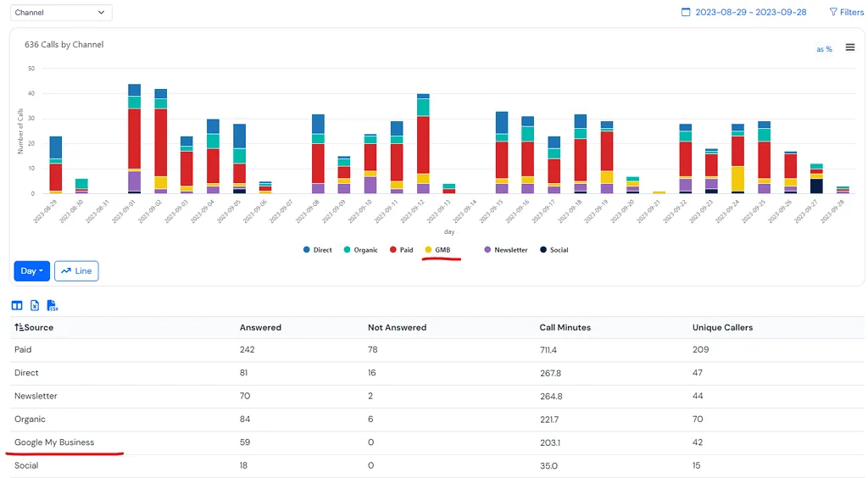Export table using the CSV file icon
The height and width of the screenshot is (478, 868).
coord(52,305)
